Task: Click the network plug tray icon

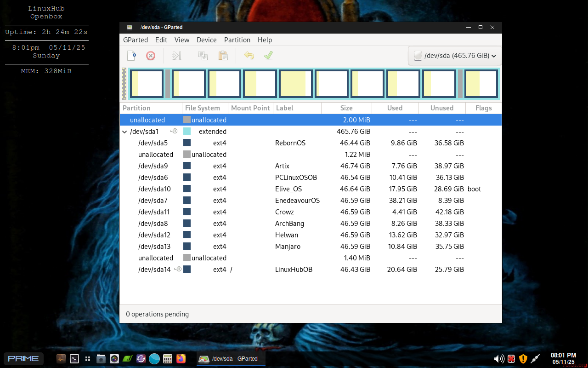Action: click(x=535, y=359)
